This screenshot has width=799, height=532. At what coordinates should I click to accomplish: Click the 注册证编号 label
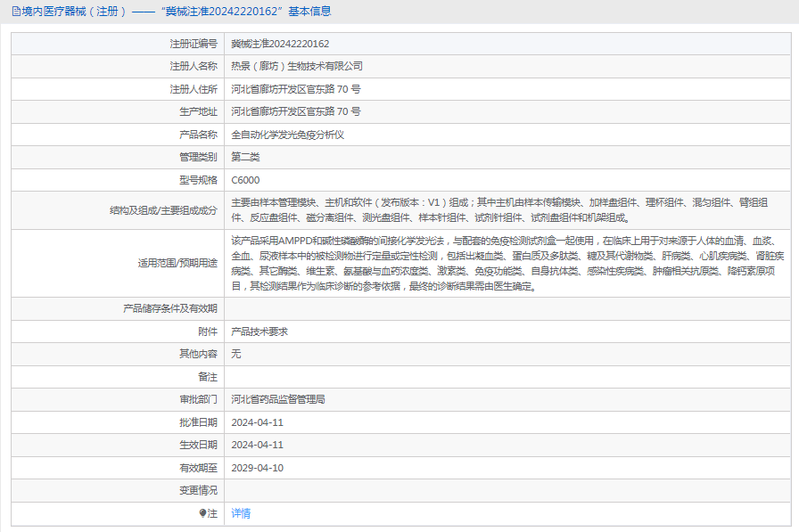coord(194,44)
